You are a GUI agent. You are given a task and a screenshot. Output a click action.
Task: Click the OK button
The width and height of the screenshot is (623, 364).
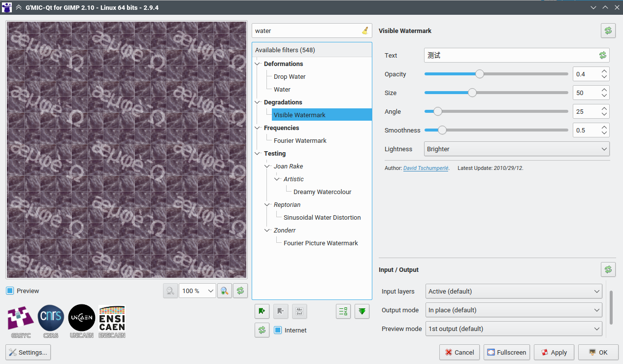pos(598,352)
